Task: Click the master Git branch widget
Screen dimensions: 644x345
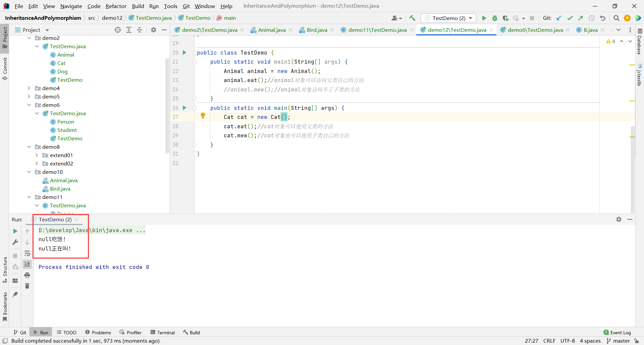Action: point(619,341)
